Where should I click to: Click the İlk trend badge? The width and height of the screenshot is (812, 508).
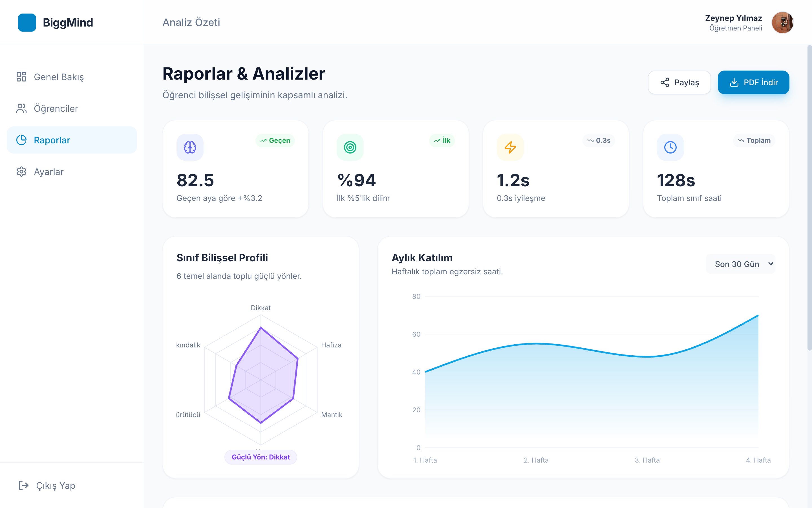(442, 141)
